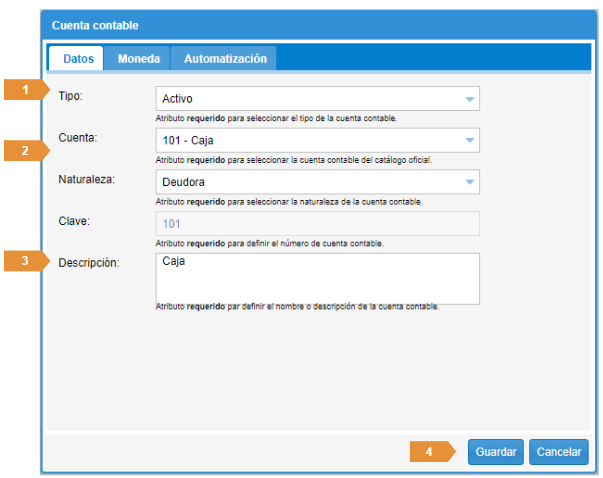This screenshot has width=603, height=478.
Task: Go to the Automatización tab
Action: point(225,59)
